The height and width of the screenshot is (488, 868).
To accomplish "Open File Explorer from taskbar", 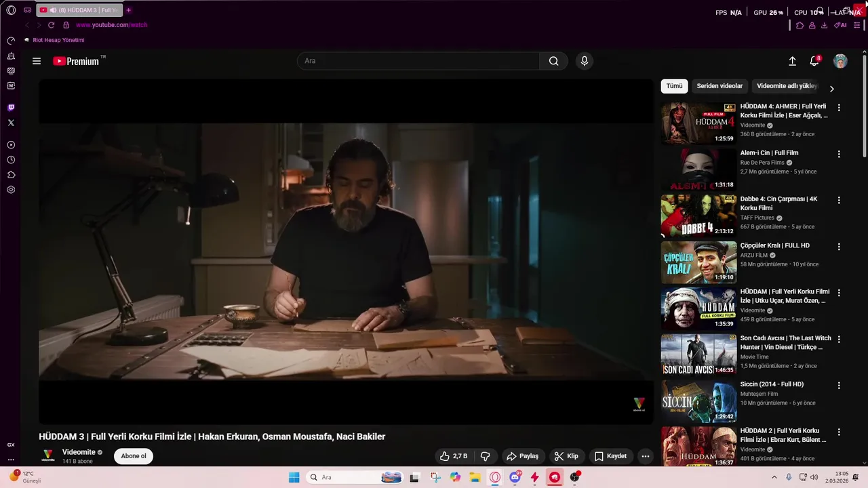I will click(475, 477).
